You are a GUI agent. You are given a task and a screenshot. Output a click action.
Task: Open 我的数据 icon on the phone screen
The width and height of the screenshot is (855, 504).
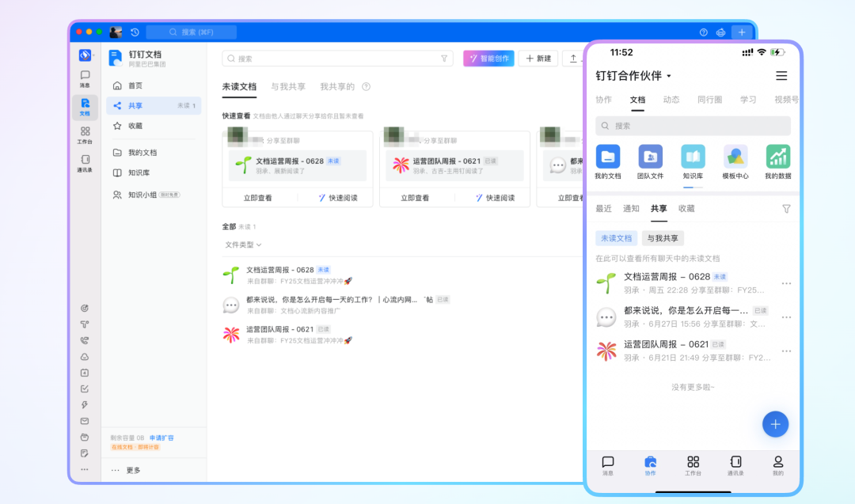[777, 162]
